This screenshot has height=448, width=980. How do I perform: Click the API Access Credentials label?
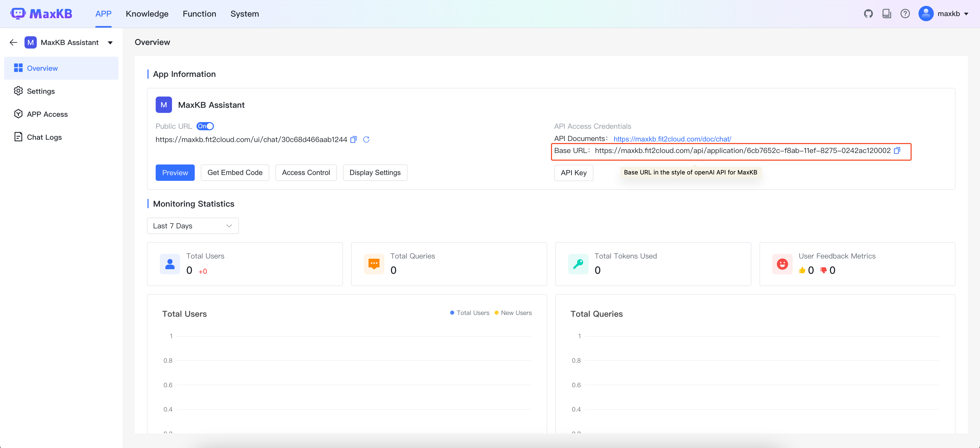[x=592, y=126]
